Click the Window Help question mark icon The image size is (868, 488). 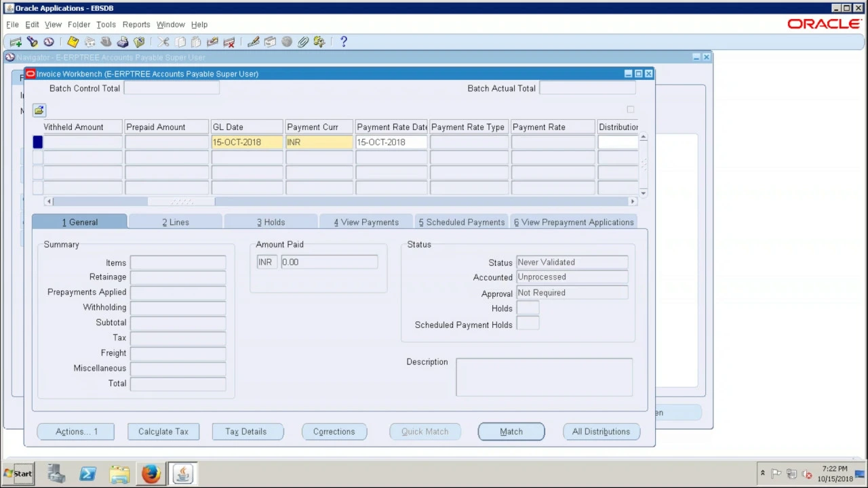[344, 42]
